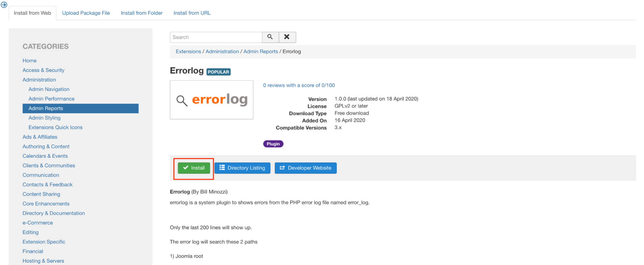Clear the search with the X button
The height and width of the screenshot is (265, 644).
click(x=287, y=37)
